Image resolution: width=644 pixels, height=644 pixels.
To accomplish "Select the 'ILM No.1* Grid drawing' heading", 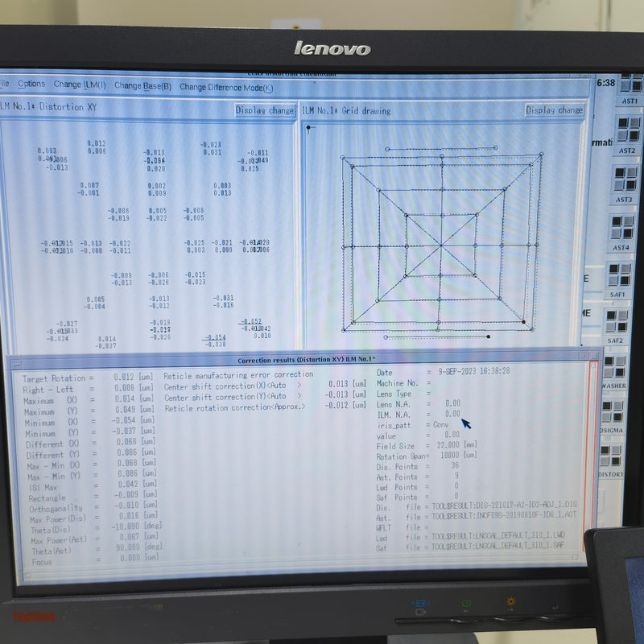I will (346, 110).
